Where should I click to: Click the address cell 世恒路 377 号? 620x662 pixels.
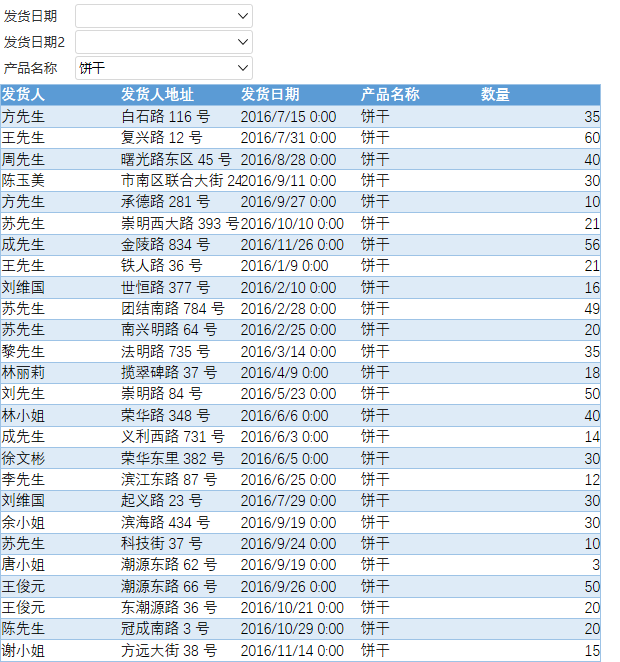coord(165,288)
